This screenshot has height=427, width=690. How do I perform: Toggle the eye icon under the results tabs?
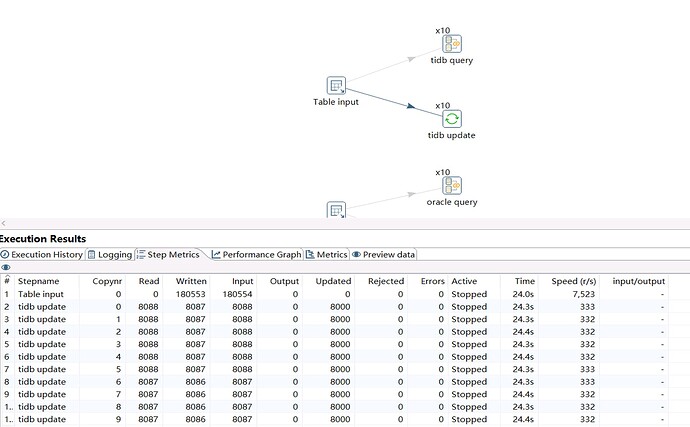pyautogui.click(x=6, y=268)
